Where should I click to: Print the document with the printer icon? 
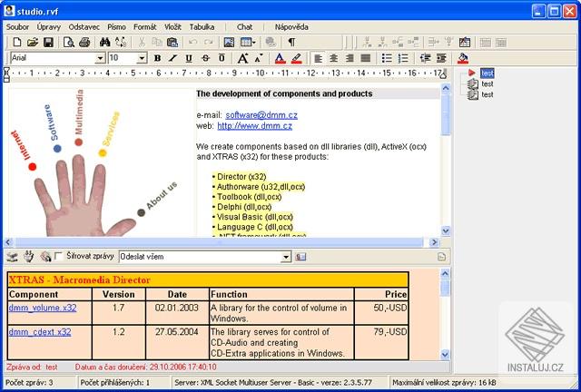pyautogui.click(x=84, y=43)
